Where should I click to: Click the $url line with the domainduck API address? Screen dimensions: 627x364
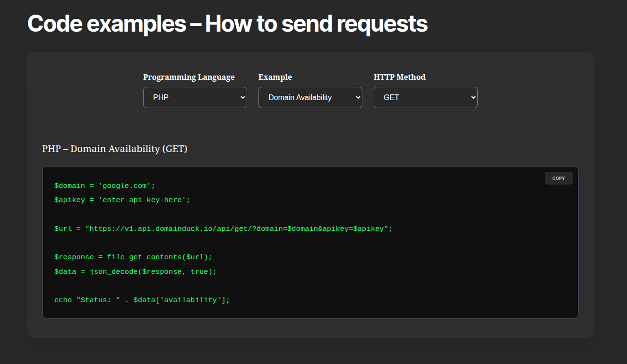point(223,229)
